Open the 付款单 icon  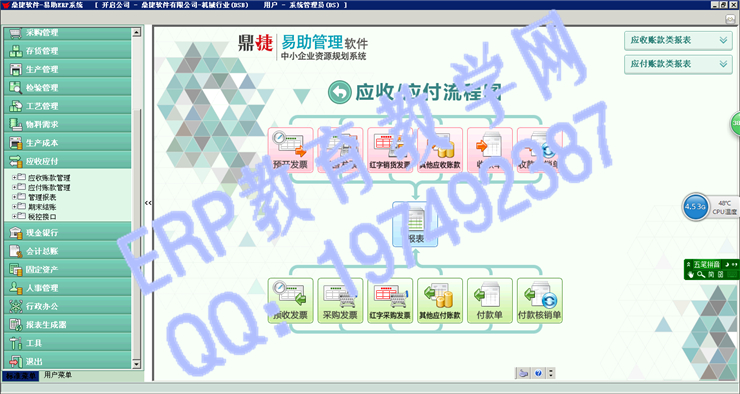490,301
